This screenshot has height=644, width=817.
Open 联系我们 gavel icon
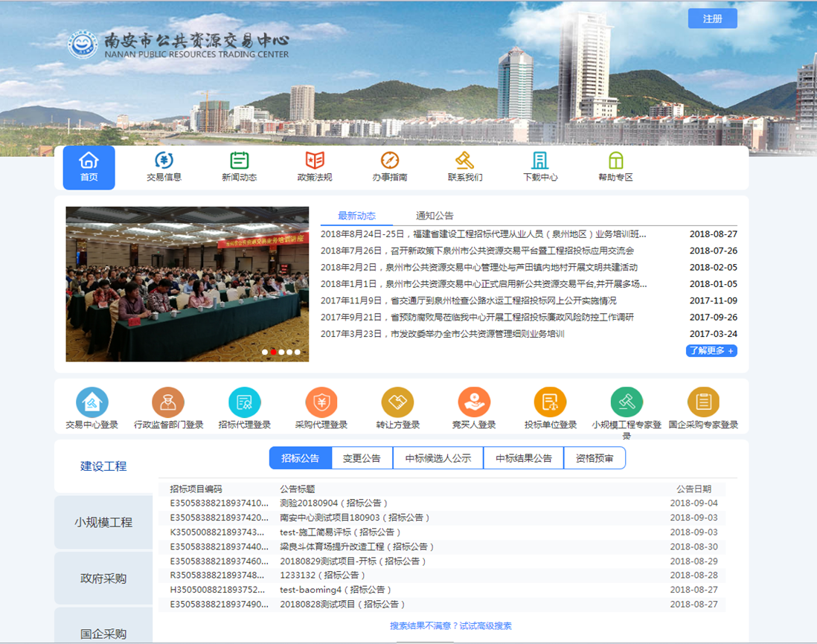(465, 161)
